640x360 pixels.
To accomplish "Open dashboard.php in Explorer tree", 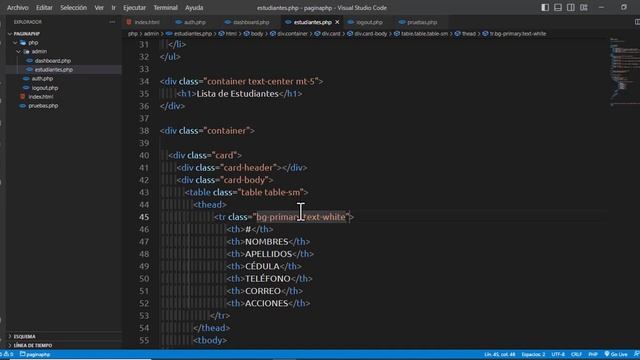I will [x=53, y=60].
